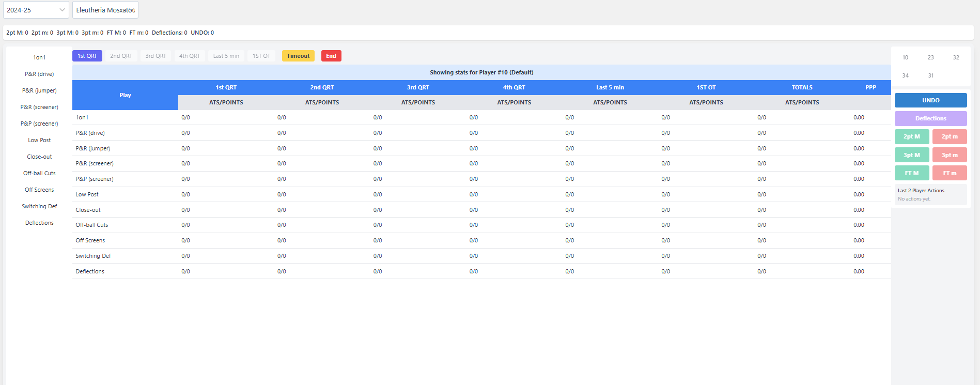980x385 pixels.
Task: Select player number 34
Action: pyautogui.click(x=905, y=75)
